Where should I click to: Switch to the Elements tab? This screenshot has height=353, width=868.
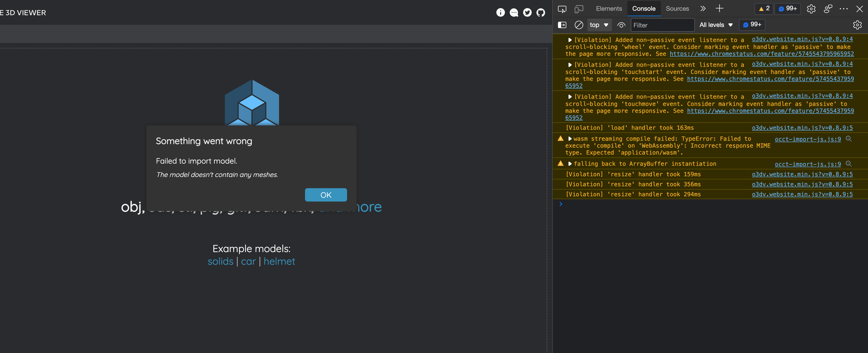[609, 8]
